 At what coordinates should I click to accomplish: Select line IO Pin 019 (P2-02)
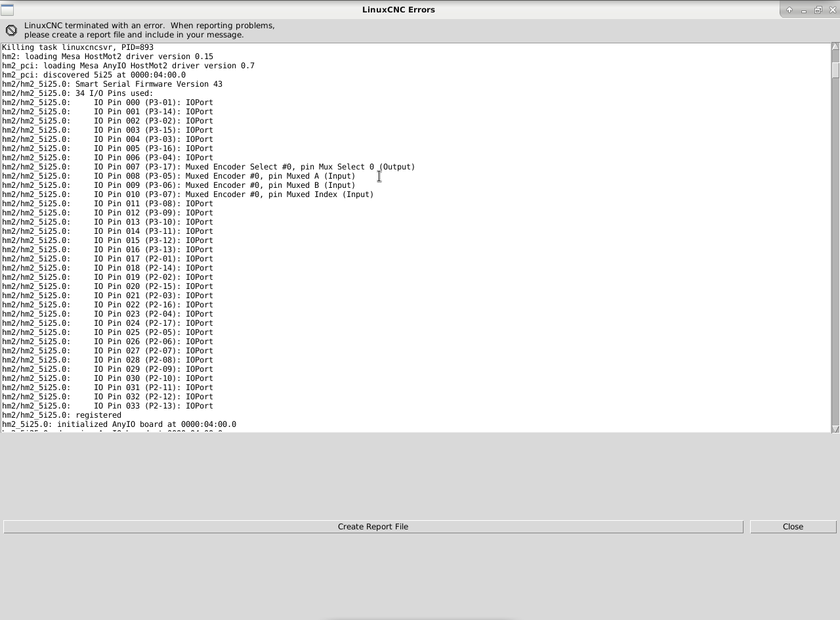[108, 277]
